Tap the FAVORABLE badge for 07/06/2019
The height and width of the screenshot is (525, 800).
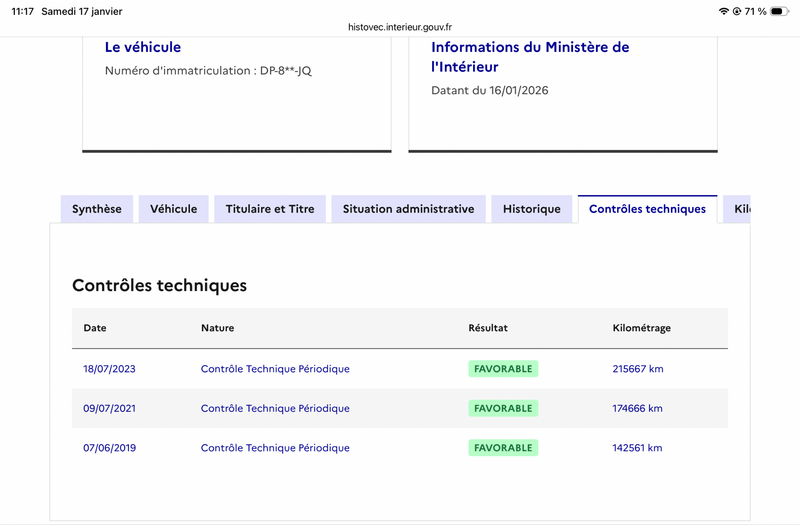point(503,448)
